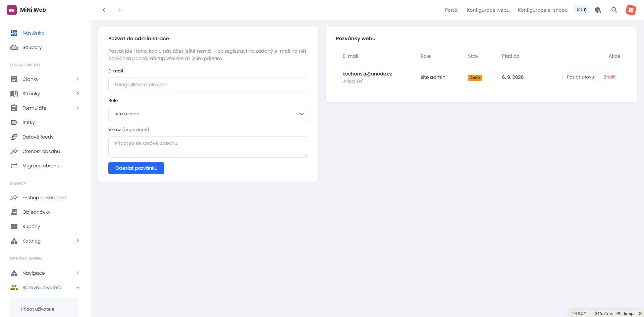Open the user avatar in the top right

pos(631,10)
